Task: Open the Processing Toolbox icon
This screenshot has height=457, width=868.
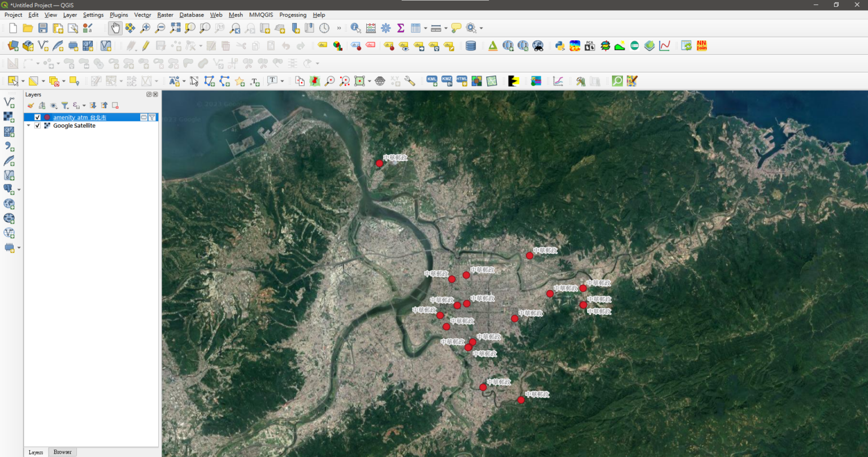Action: tap(385, 28)
